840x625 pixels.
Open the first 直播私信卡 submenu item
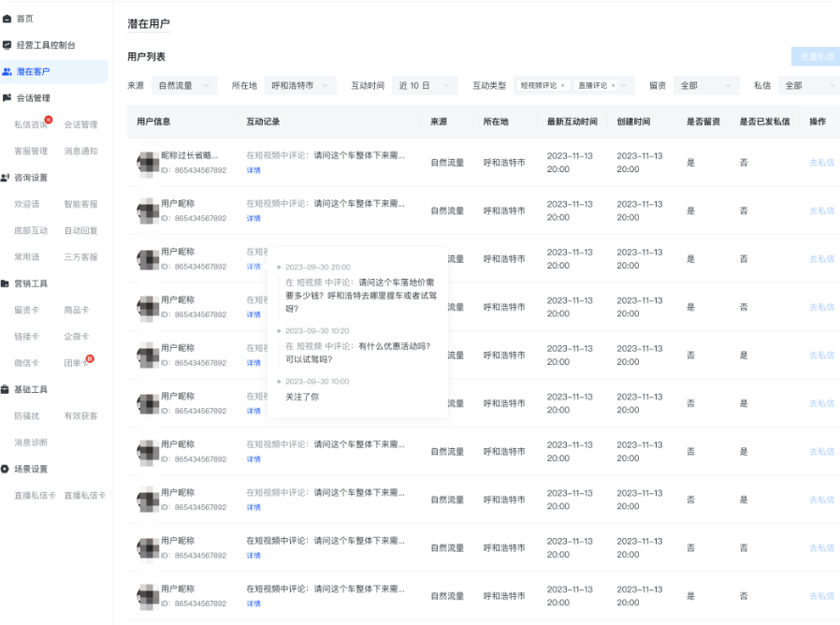(x=35, y=495)
